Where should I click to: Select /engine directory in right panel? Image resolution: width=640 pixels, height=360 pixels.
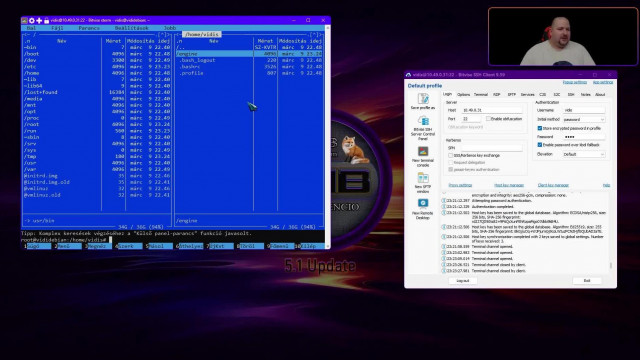pos(249,54)
